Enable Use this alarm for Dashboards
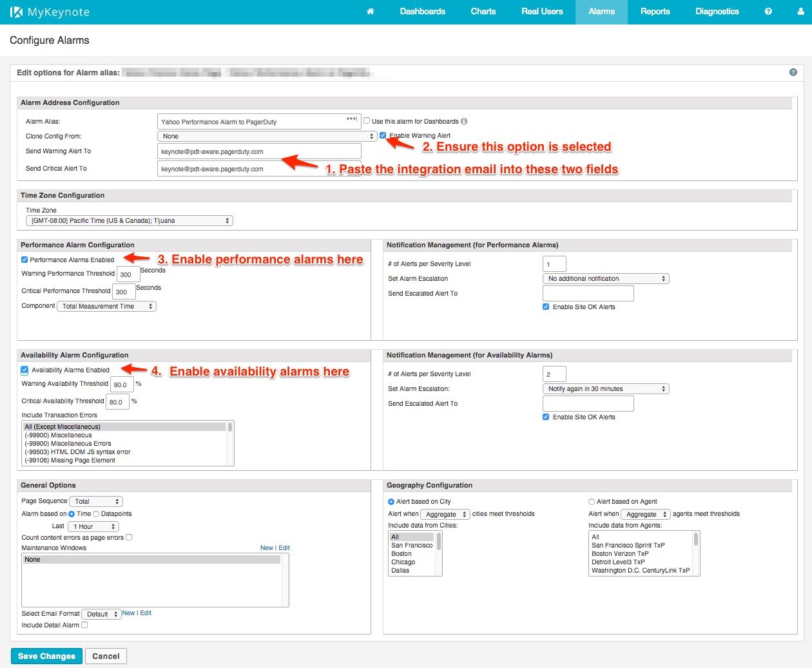 pyautogui.click(x=367, y=120)
